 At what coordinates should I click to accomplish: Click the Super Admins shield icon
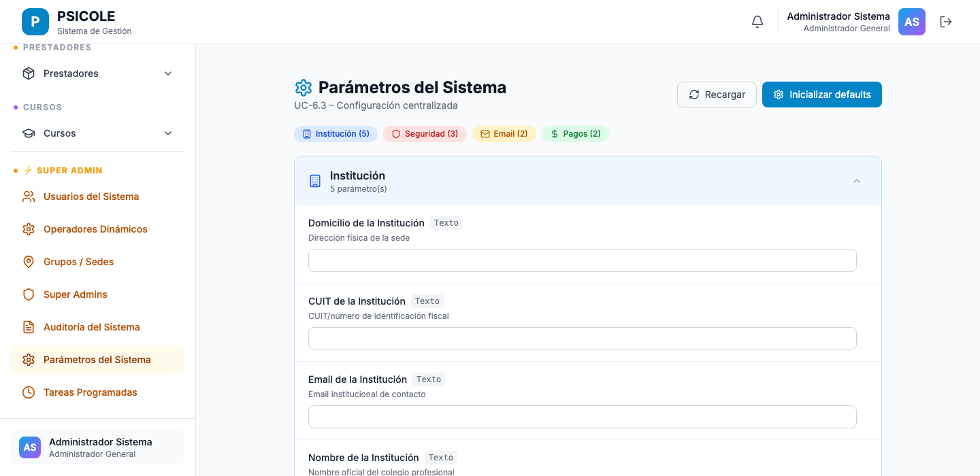click(29, 294)
